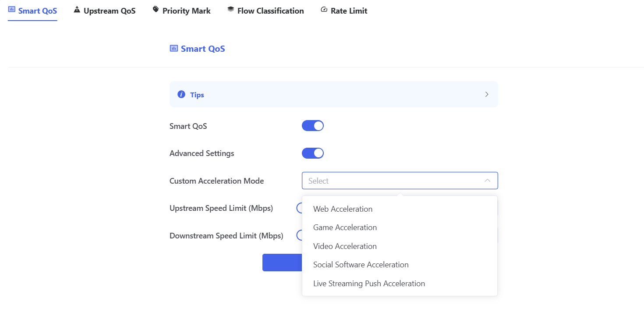This screenshot has height=316, width=644.
Task: Select Social Software Acceleration
Action: [x=400, y=265]
